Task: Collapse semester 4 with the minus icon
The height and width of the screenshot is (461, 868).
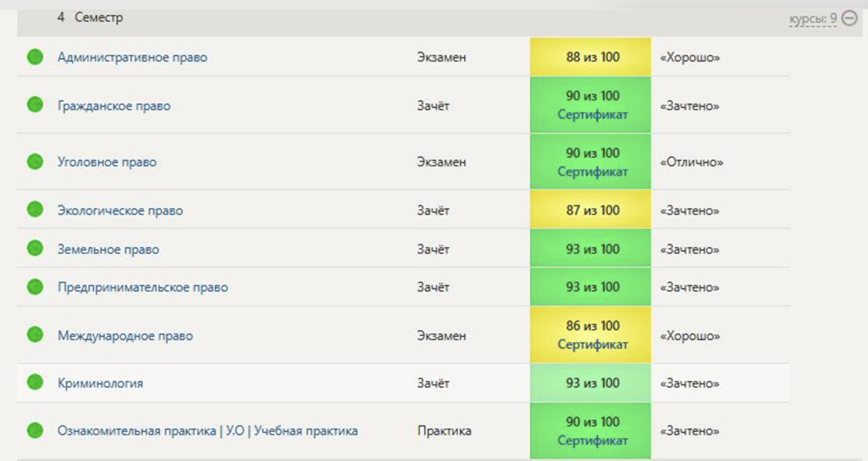Action: (x=850, y=18)
